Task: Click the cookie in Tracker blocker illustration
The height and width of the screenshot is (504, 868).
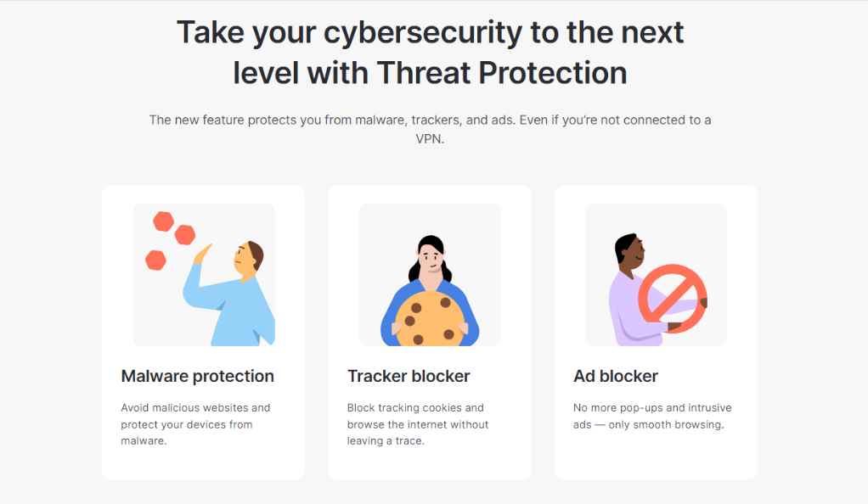Action: coord(430,319)
